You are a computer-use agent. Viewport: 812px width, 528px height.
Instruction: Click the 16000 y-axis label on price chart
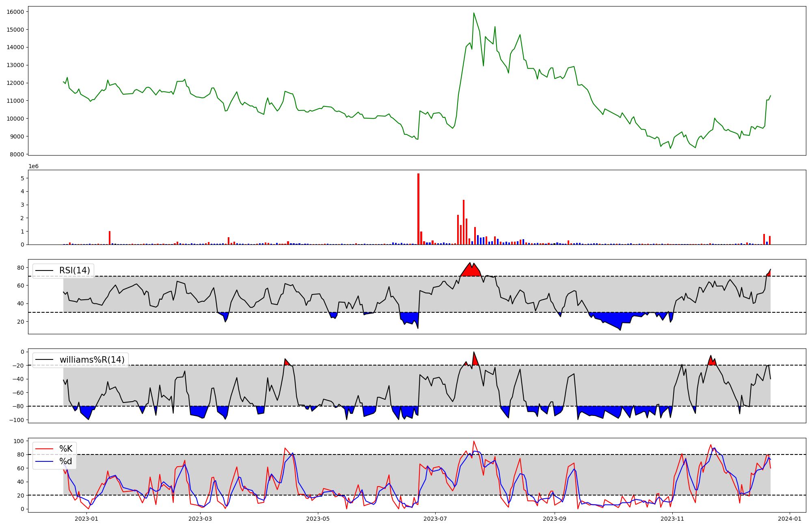15,12
